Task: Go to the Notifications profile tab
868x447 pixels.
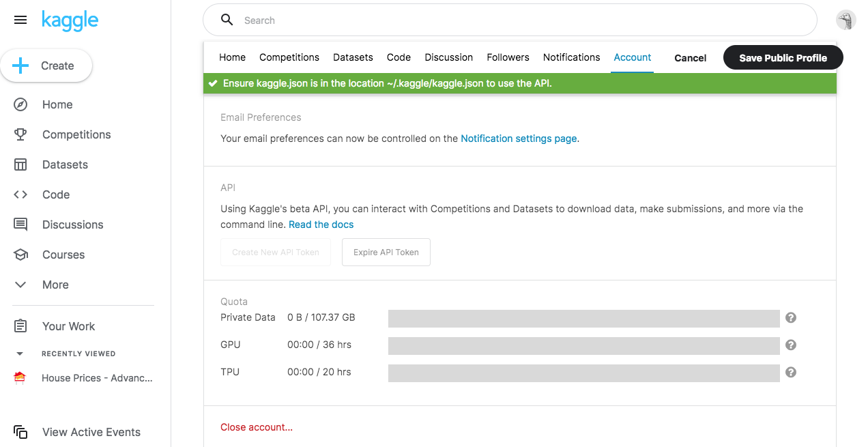Action: pyautogui.click(x=572, y=57)
